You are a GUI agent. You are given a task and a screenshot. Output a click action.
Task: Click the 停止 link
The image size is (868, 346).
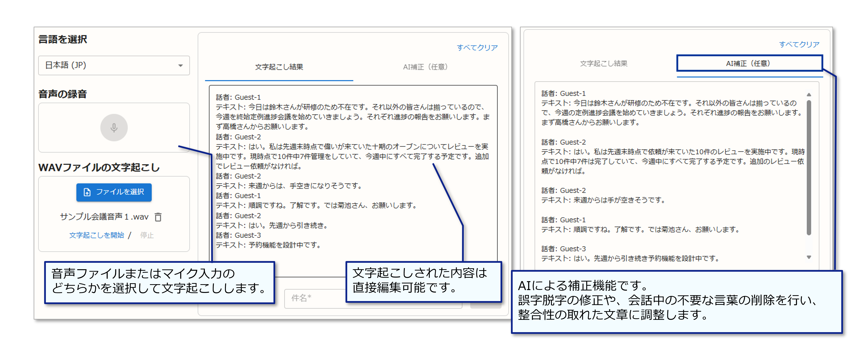tap(147, 235)
